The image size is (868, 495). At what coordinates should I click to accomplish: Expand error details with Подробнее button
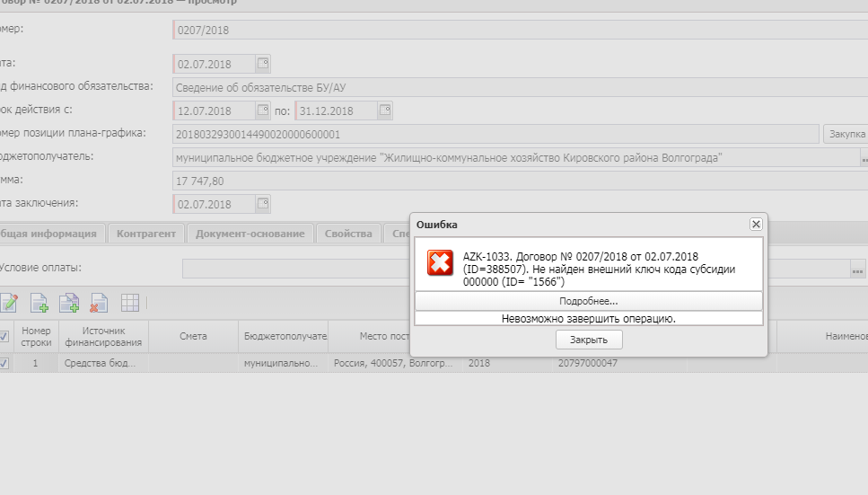[588, 301]
